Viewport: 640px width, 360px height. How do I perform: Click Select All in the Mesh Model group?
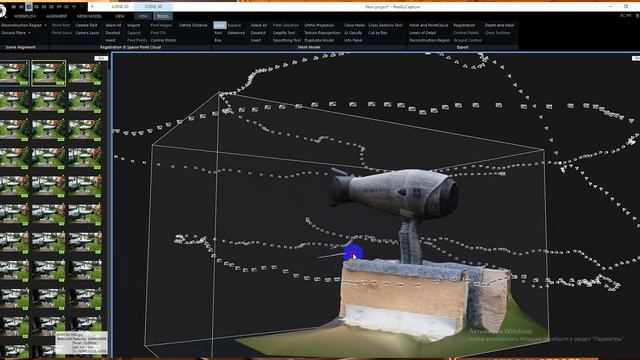click(x=259, y=25)
